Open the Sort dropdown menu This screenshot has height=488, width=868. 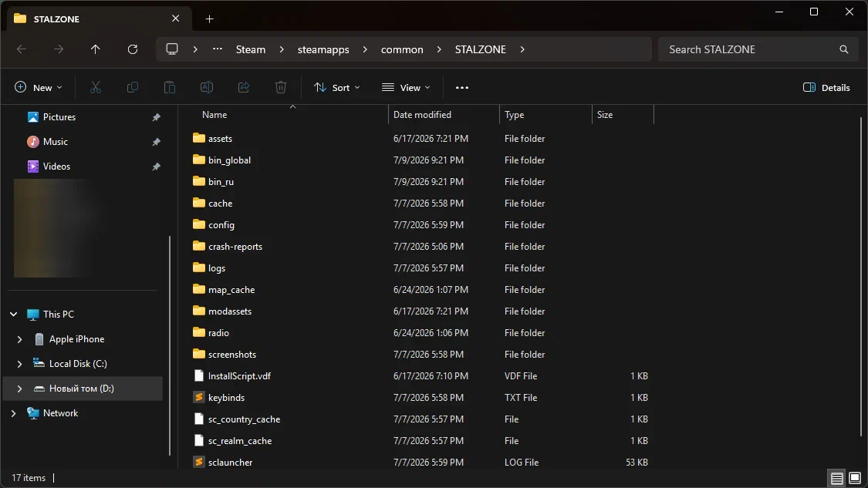tap(336, 87)
